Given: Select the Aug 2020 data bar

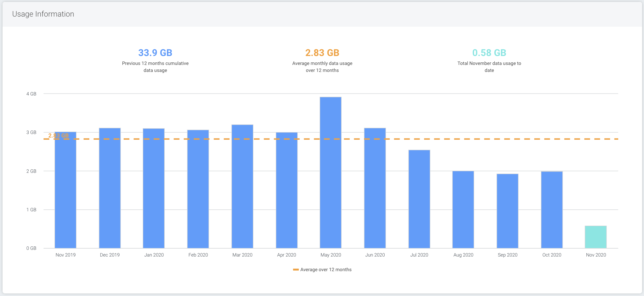Looking at the screenshot, I should [463, 210].
